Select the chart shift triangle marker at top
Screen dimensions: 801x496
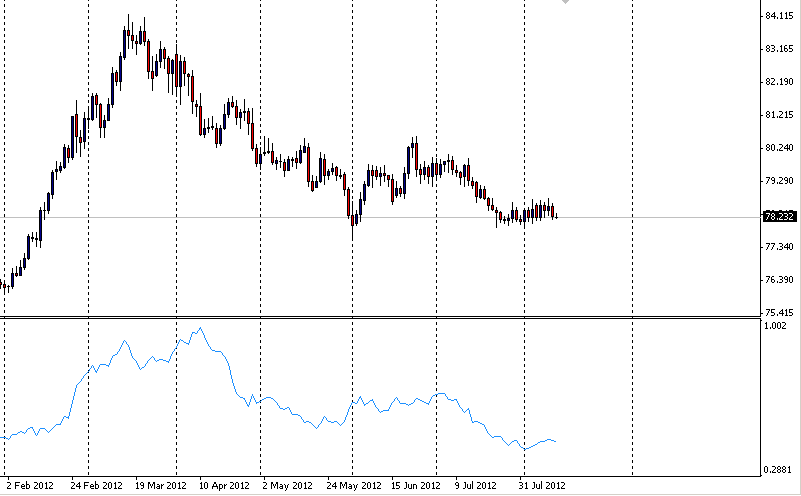(x=565, y=2)
